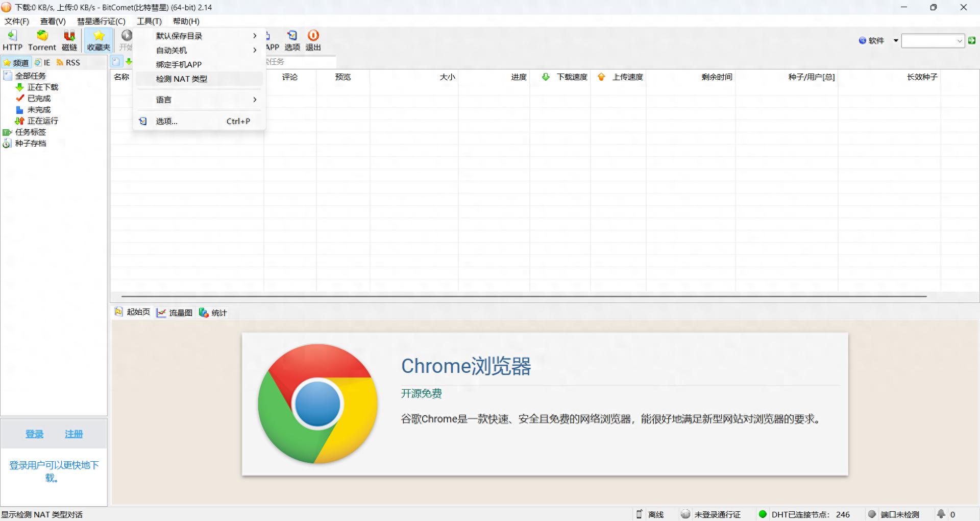Select the downloading (正在下载) tree item
980x521 pixels.
click(42, 87)
